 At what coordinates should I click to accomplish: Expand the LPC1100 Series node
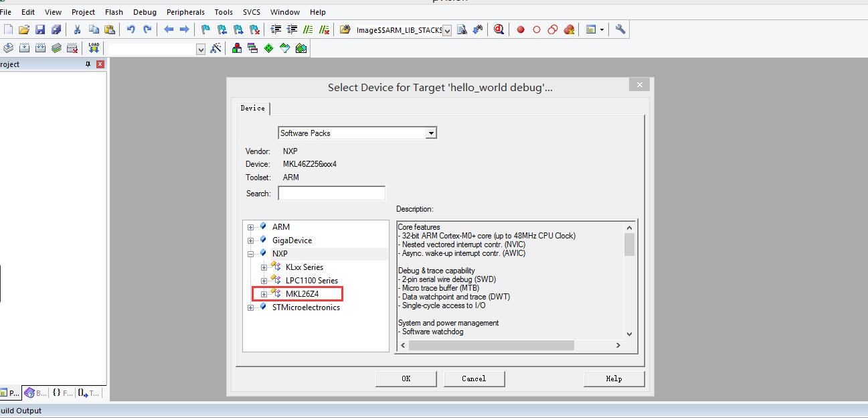point(264,281)
